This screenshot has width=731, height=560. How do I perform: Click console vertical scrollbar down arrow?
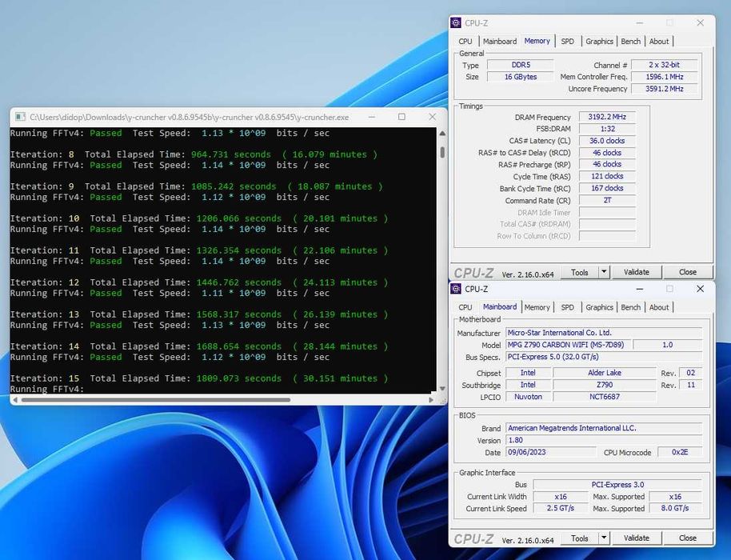pyautogui.click(x=442, y=389)
